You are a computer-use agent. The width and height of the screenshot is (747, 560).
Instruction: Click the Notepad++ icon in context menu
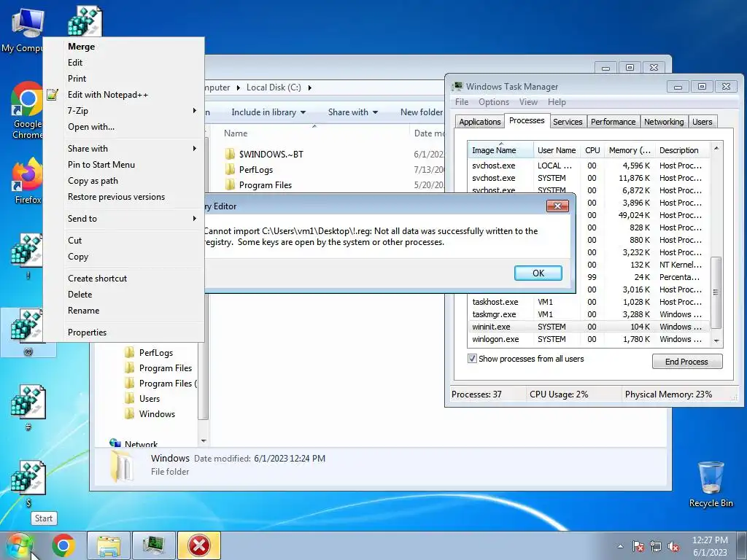[53, 94]
